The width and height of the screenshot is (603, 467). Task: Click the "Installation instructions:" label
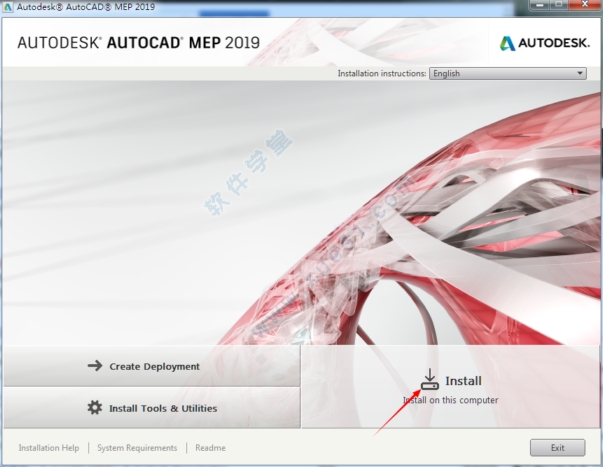coord(381,73)
